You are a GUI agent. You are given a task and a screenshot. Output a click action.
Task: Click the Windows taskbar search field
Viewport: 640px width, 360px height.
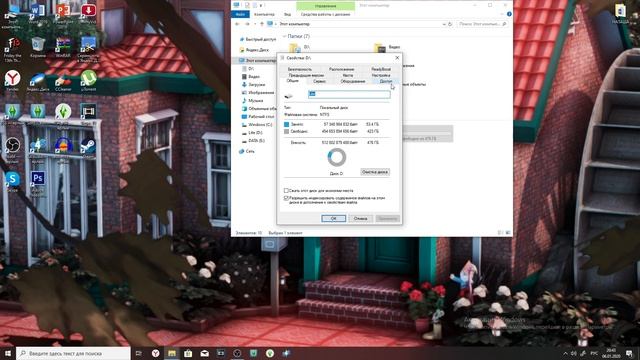pyautogui.click(x=73, y=353)
